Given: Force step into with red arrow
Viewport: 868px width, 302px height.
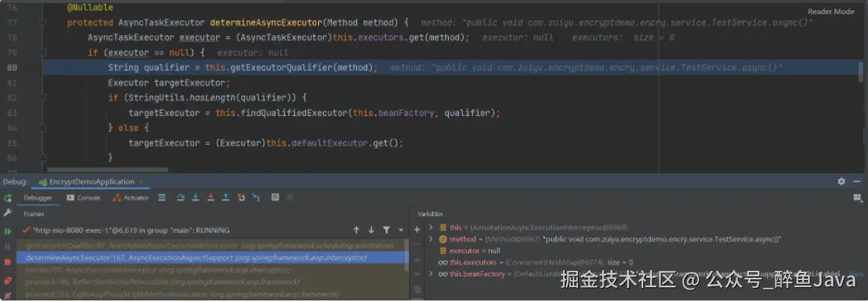Looking at the screenshot, I should pos(211,197).
